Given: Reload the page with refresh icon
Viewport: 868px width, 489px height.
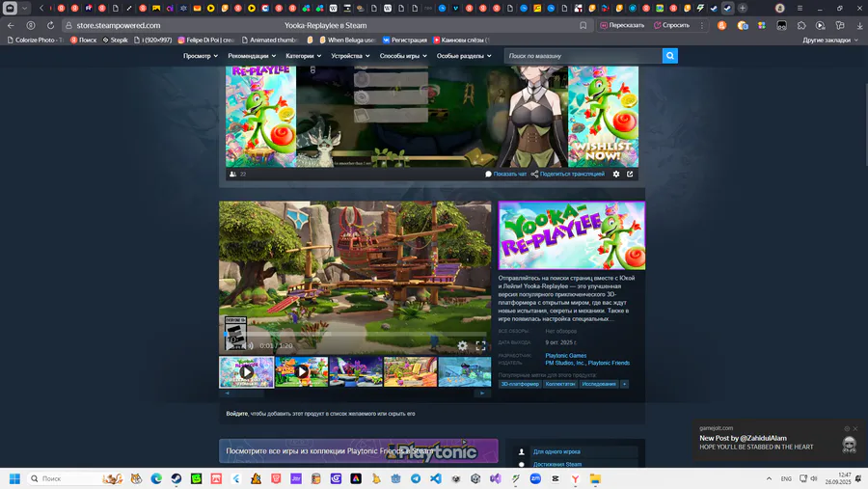Looking at the screenshot, I should [50, 25].
